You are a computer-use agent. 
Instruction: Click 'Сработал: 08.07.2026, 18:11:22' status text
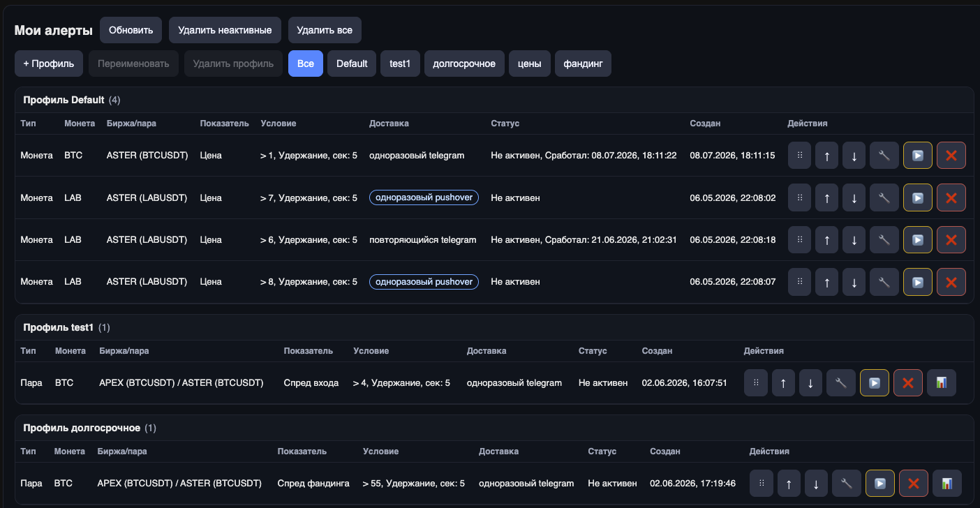tap(610, 156)
